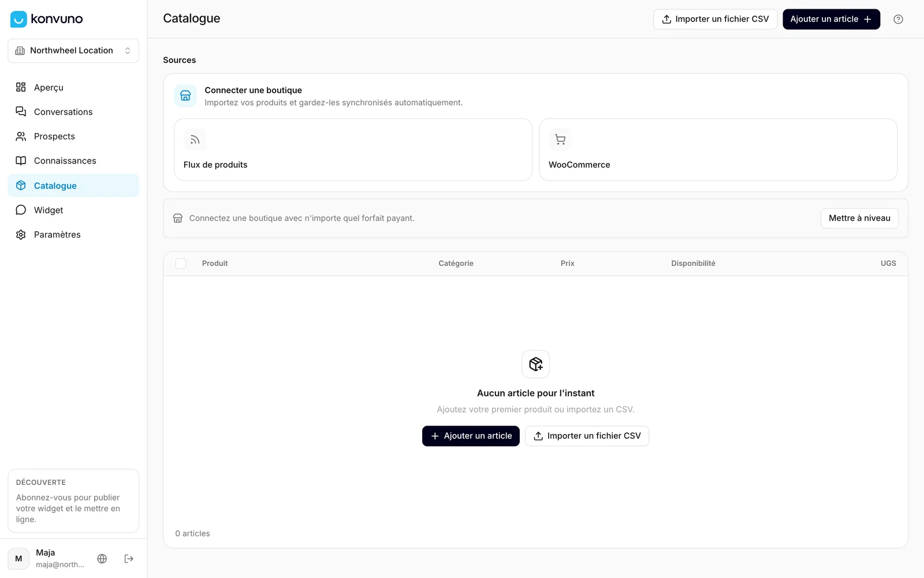
Task: Click the Aperçu dashboard icon
Action: 21,87
